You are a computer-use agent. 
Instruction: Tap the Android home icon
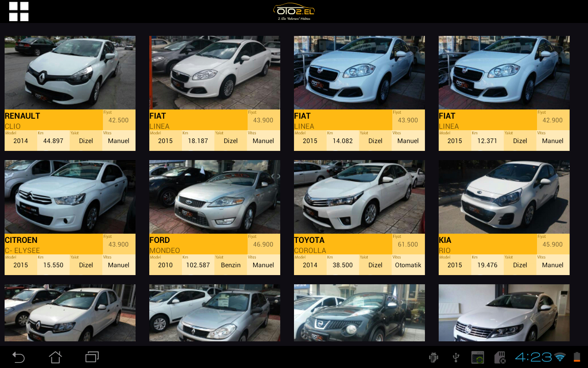(x=56, y=357)
